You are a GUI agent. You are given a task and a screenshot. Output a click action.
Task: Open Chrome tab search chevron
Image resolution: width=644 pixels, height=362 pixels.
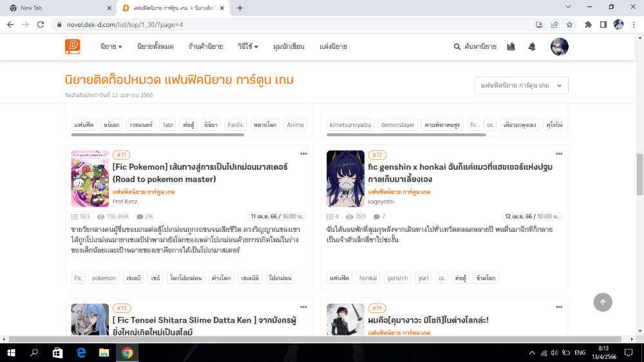(x=568, y=7)
